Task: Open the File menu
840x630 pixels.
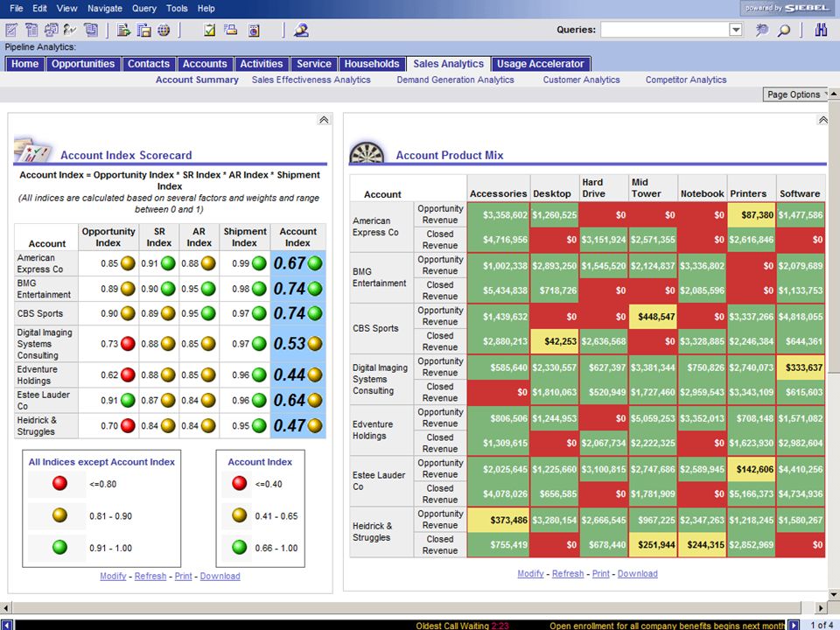Action: pyautogui.click(x=17, y=8)
